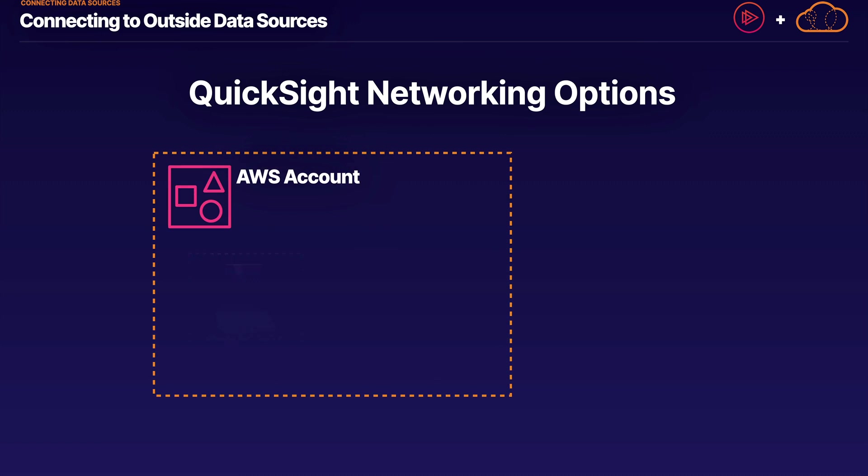Click the word "AWS" in the box label
This screenshot has width=868, height=476.
(x=258, y=177)
